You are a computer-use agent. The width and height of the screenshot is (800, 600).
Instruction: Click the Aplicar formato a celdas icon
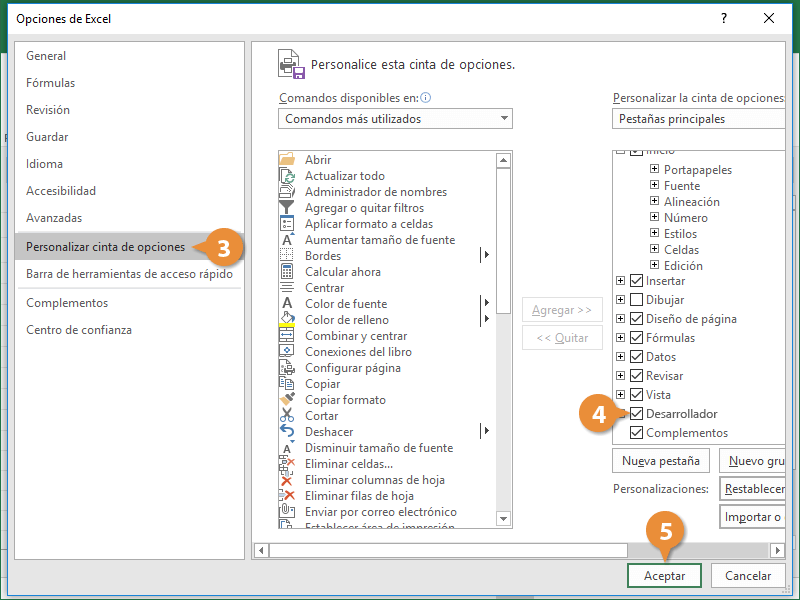point(287,223)
